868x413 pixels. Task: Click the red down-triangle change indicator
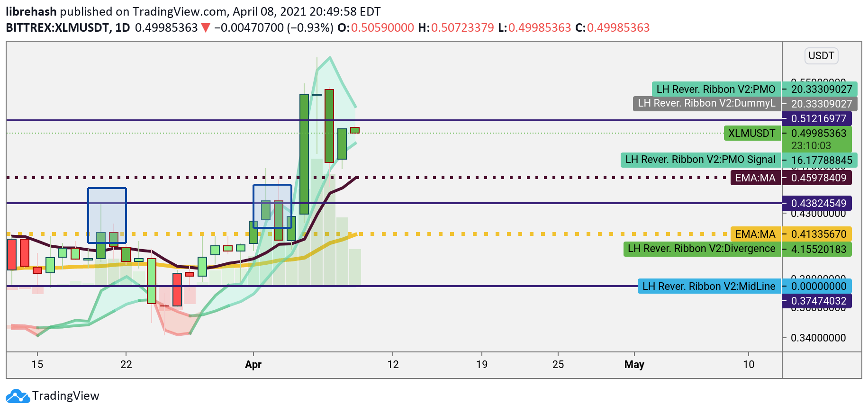click(x=206, y=28)
